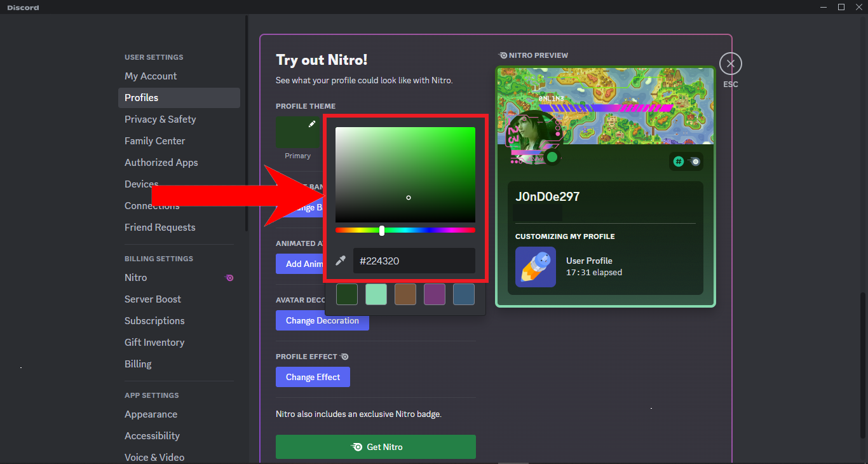Screen dimensions: 868x464
Task: Open Billing settings
Action: (179, 364)
